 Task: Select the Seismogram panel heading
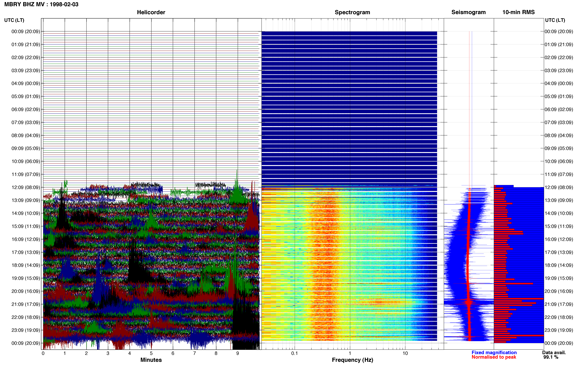pyautogui.click(x=468, y=12)
